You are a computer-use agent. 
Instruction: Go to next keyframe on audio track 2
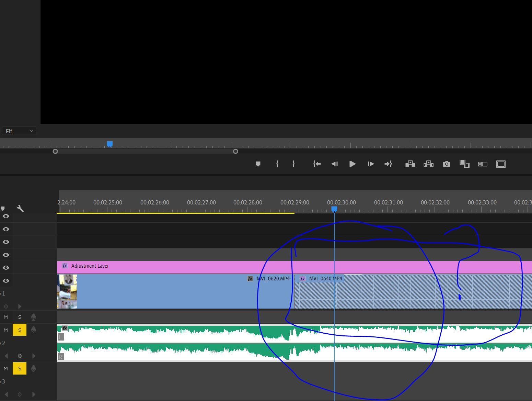pos(34,356)
